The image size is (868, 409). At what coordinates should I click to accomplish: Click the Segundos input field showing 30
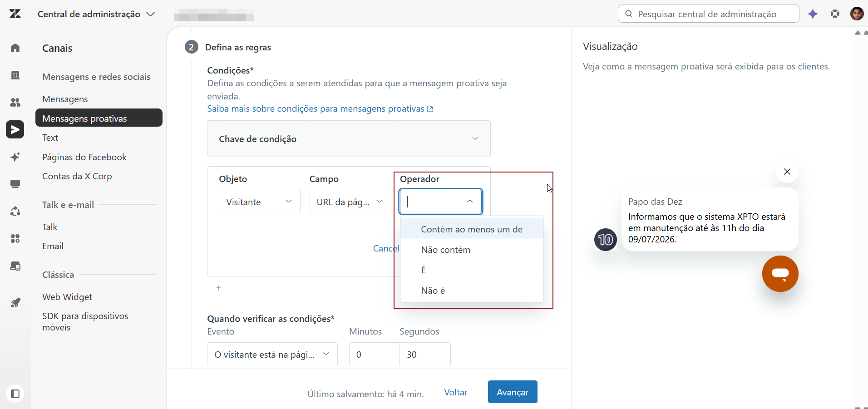coord(425,354)
